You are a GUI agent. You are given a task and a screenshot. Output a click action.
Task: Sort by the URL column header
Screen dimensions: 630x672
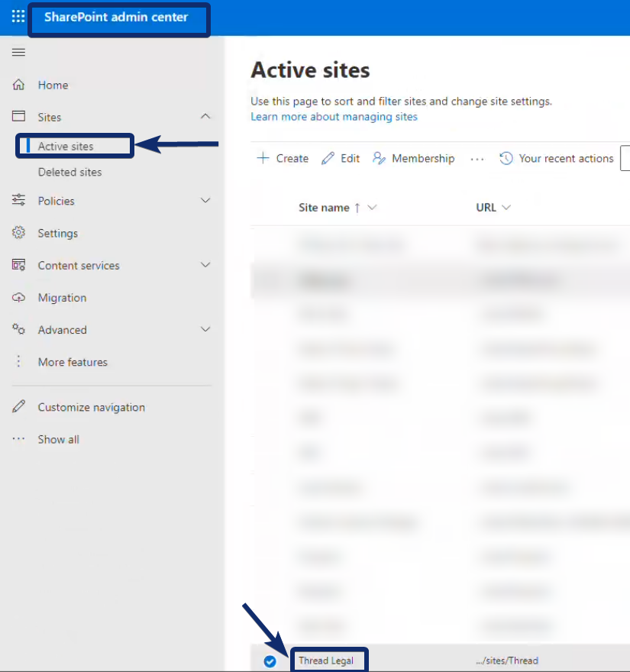(x=486, y=208)
